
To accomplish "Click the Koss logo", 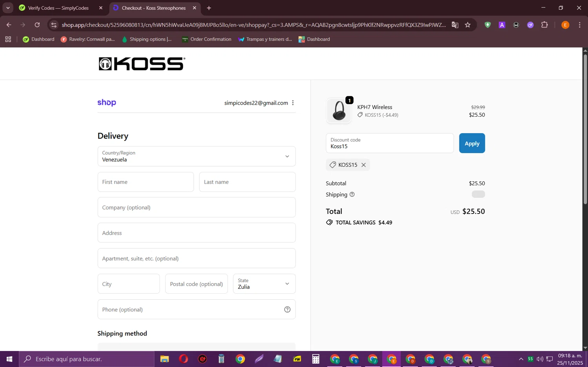I will coord(142,64).
